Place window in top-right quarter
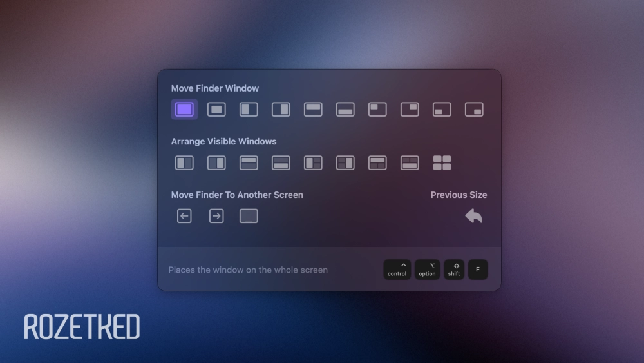The width and height of the screenshot is (644, 363). point(410,110)
